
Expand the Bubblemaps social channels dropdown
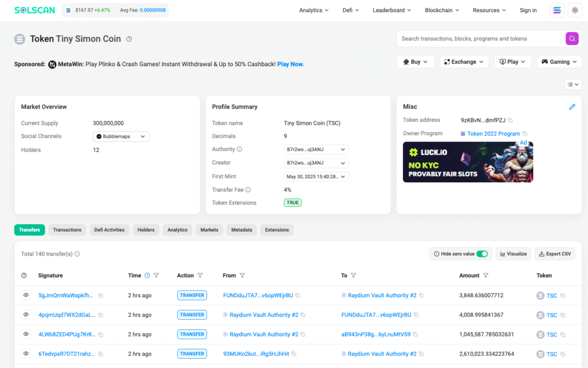[x=121, y=136]
